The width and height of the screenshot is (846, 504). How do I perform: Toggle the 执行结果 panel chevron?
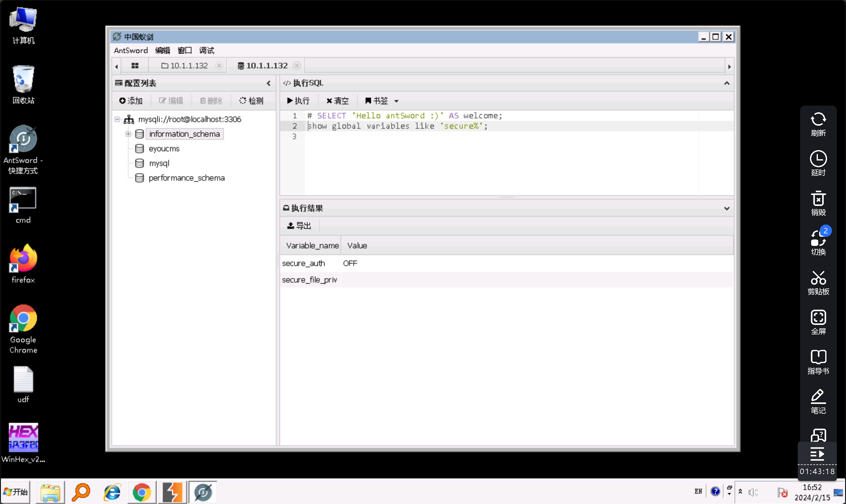727,209
